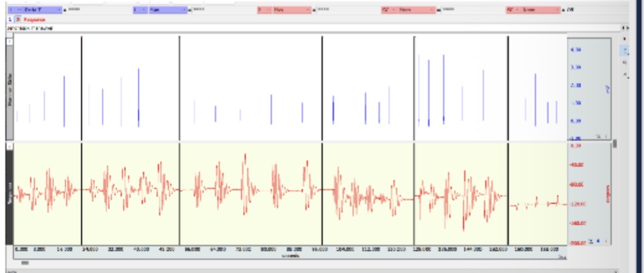Select the vertical top channel label bar

[10, 92]
